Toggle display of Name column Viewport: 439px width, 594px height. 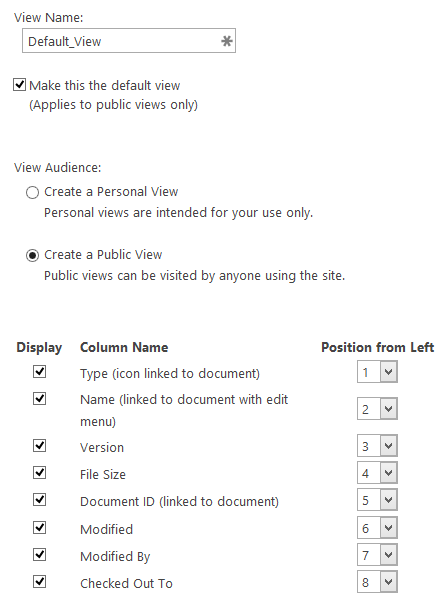(x=39, y=399)
